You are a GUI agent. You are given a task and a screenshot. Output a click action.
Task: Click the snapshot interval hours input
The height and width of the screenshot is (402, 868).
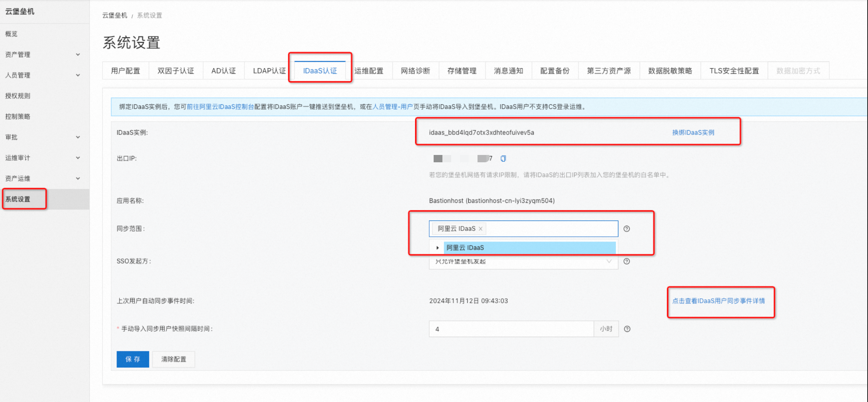(511, 329)
